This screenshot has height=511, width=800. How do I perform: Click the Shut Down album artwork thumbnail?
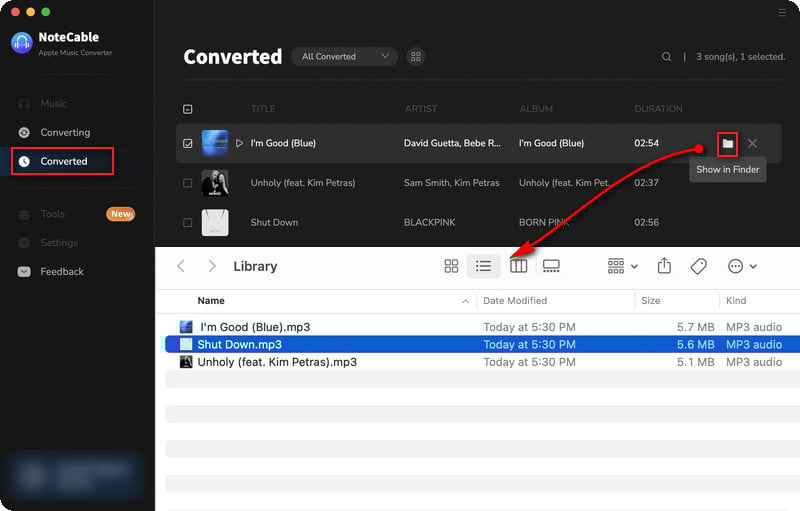coord(215,222)
